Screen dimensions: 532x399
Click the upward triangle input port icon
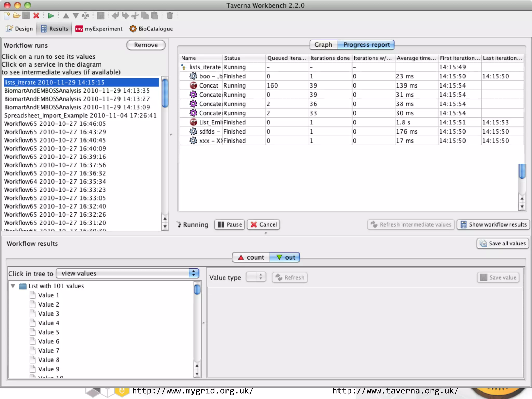66,16
